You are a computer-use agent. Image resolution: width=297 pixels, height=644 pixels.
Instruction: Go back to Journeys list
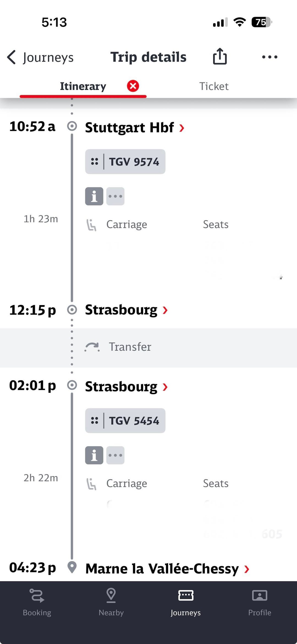(x=41, y=57)
